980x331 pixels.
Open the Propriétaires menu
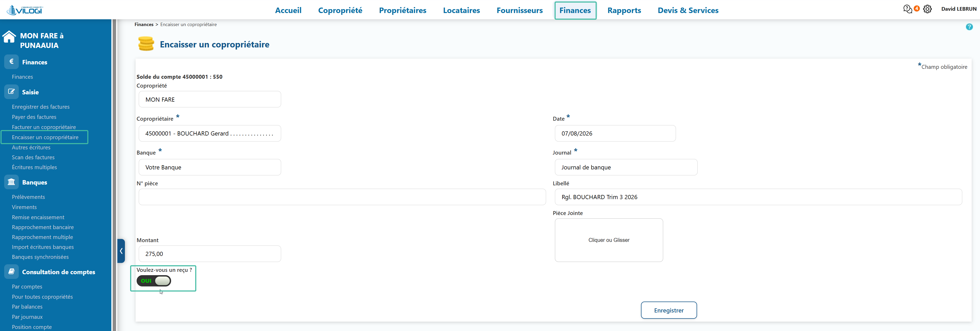click(x=402, y=10)
